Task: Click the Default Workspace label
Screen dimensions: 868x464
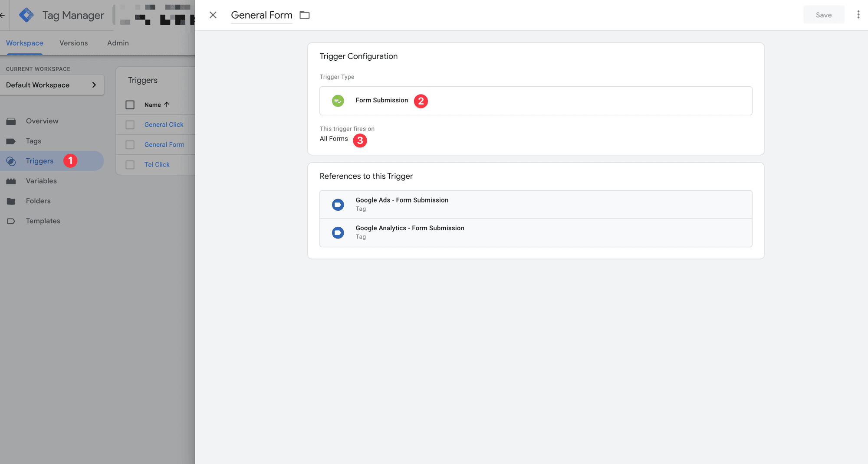Action: click(38, 85)
